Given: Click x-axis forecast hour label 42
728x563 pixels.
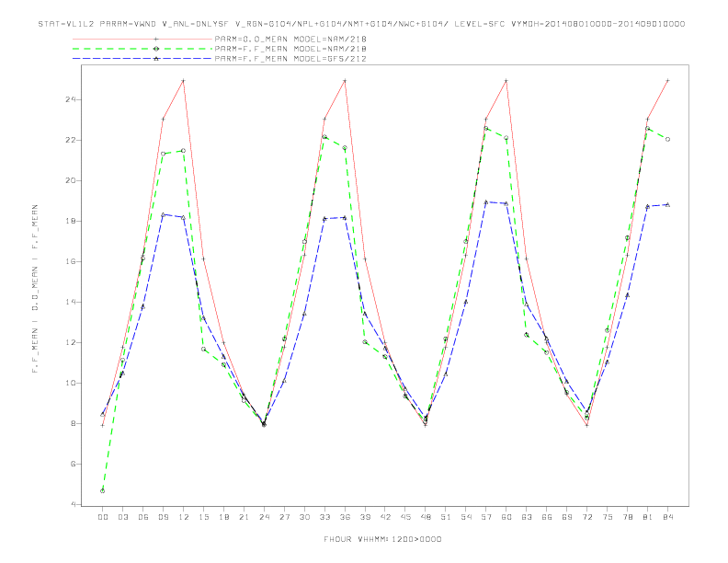Looking at the screenshot, I should (x=385, y=517).
